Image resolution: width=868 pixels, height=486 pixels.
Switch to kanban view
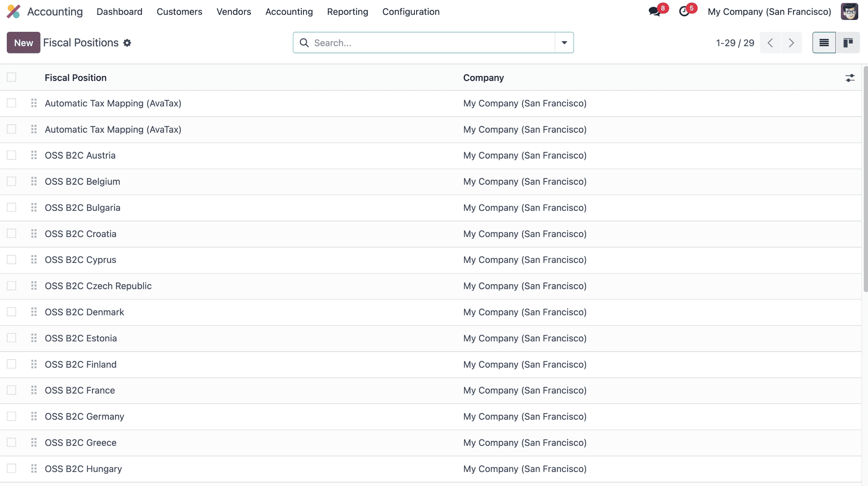[x=848, y=42]
